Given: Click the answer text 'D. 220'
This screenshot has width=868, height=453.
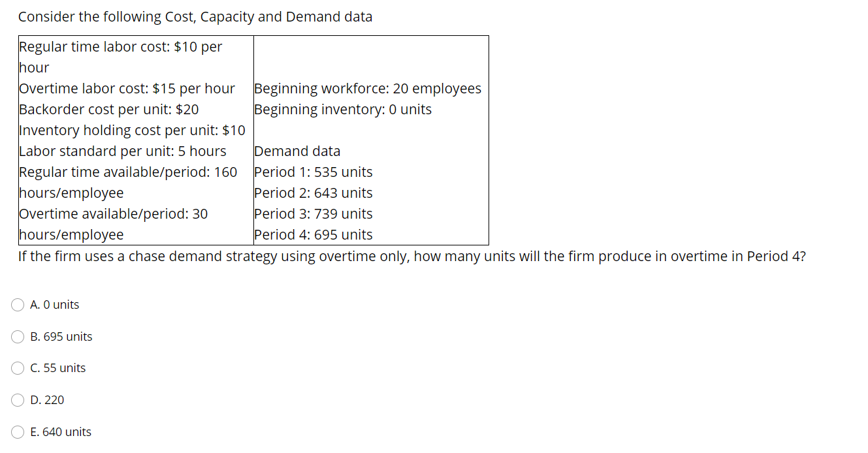Looking at the screenshot, I should click(x=46, y=399).
